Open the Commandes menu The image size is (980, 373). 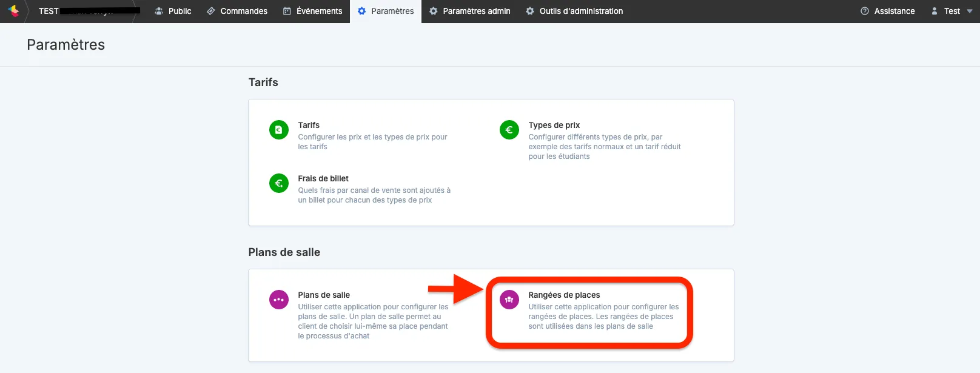tap(237, 11)
